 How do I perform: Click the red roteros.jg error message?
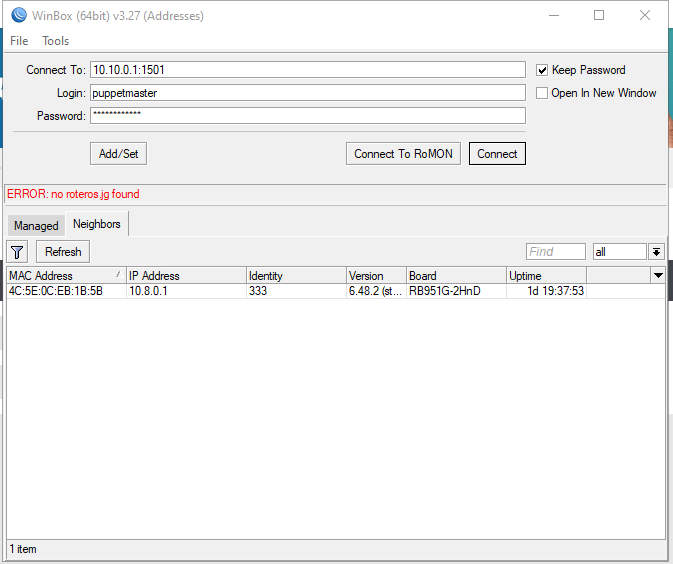tap(73, 194)
